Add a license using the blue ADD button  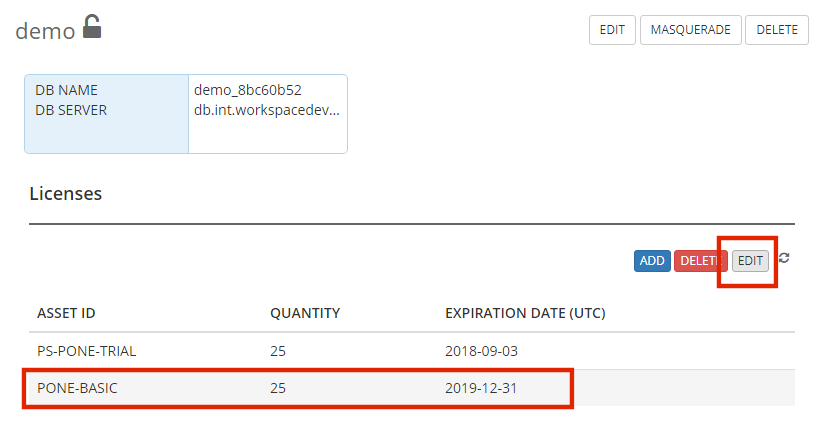[x=652, y=261]
